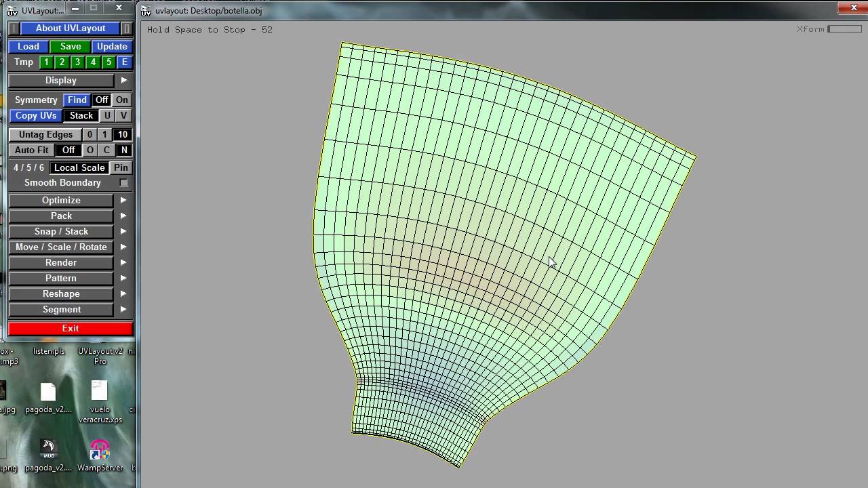This screenshot has height=488, width=868.
Task: Click the Symmetry Find button
Action: click(77, 100)
